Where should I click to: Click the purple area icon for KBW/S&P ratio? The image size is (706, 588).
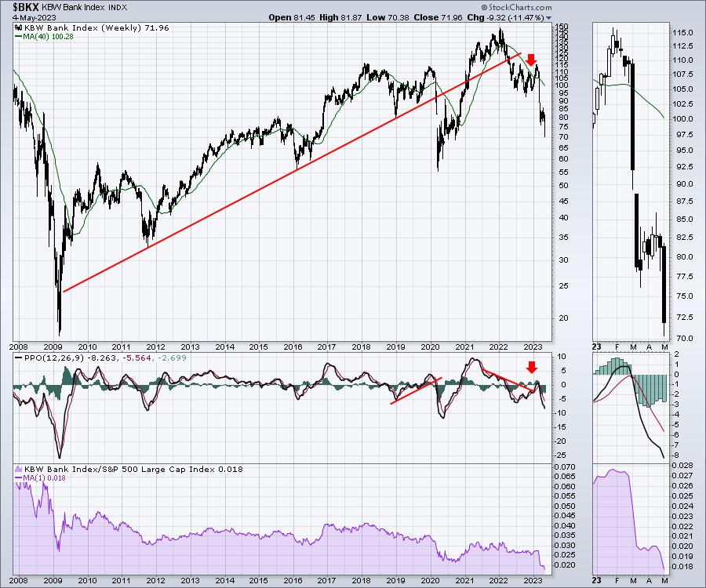[x=18, y=469]
